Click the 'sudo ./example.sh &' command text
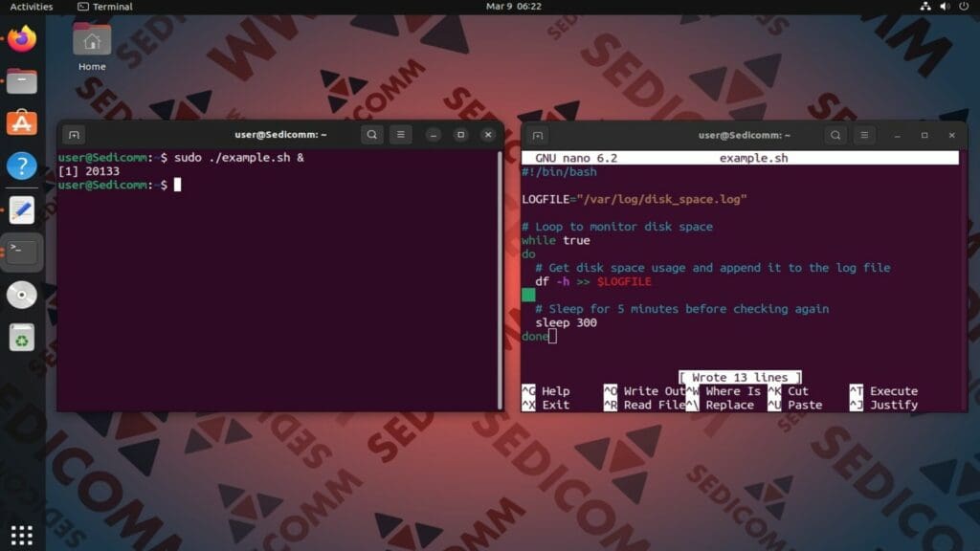 point(239,158)
